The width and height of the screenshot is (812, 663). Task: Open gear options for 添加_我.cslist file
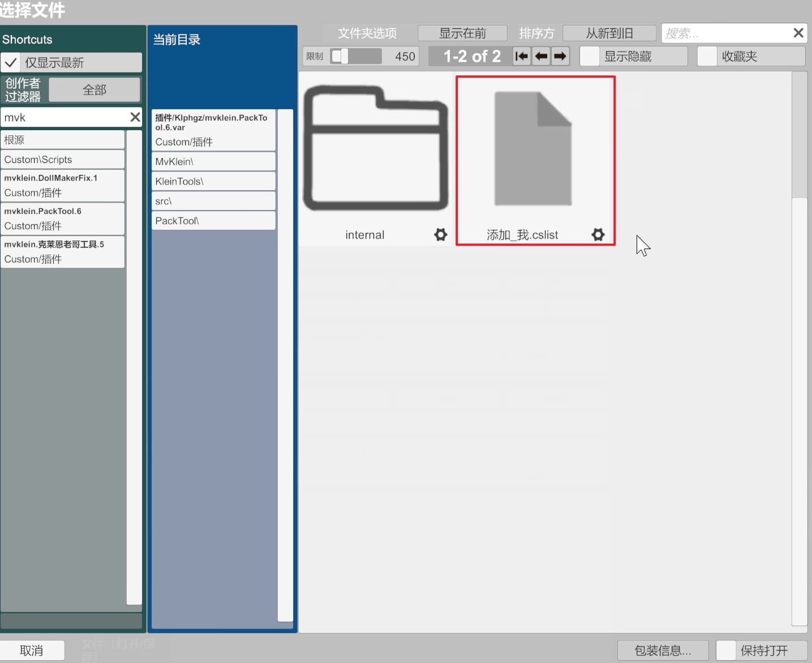pyautogui.click(x=598, y=234)
